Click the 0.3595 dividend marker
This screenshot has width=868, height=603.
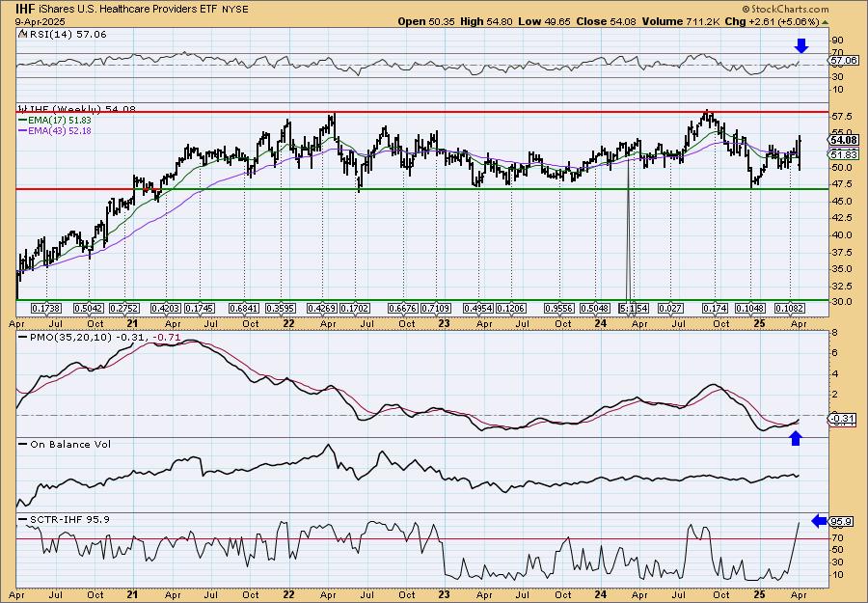point(281,309)
